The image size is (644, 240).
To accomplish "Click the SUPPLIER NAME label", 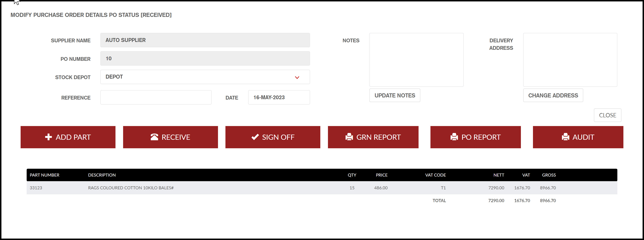I will [71, 41].
